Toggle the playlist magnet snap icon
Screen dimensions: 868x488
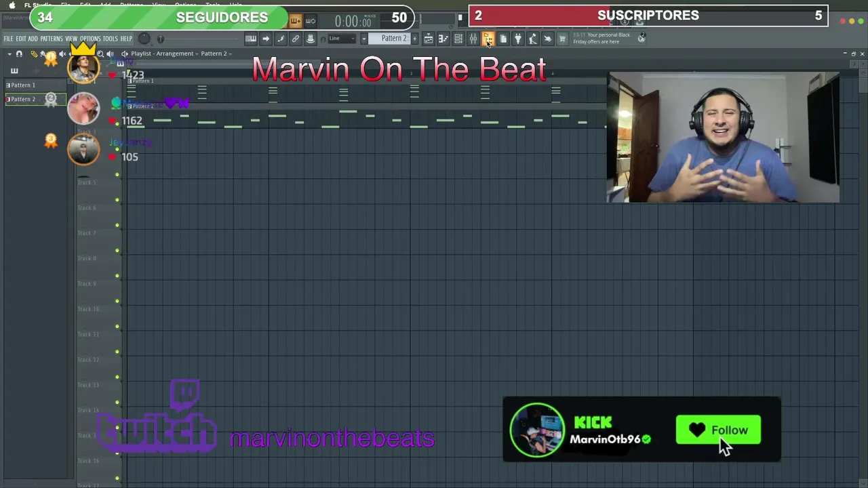coord(19,54)
